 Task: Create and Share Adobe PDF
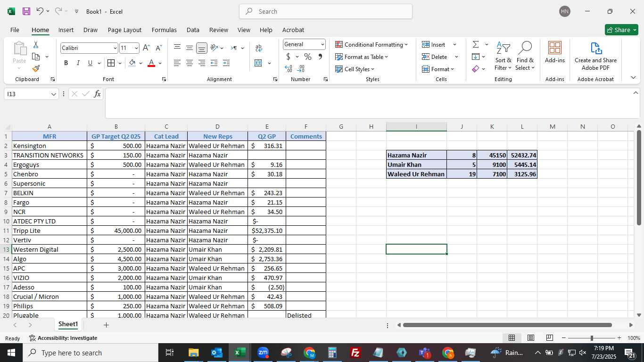595,56
